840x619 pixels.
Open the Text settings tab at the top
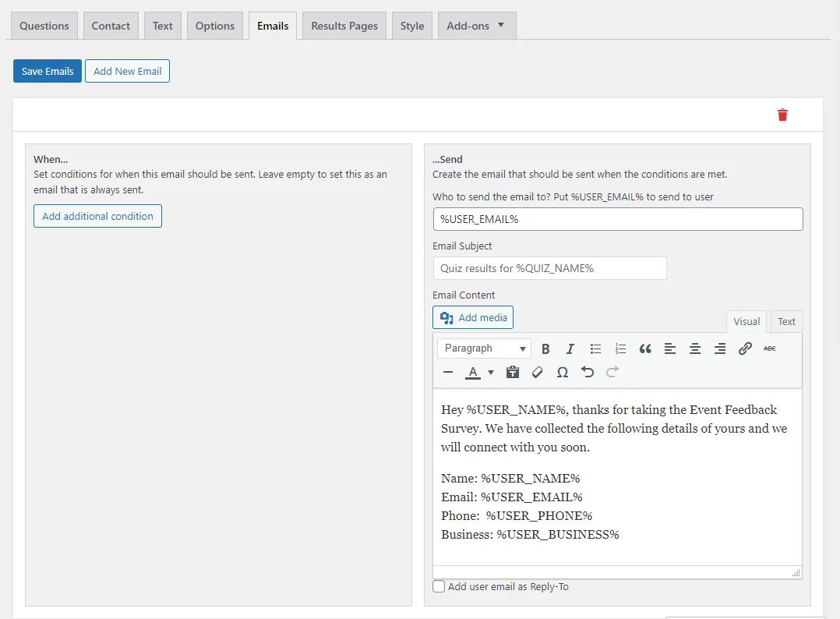click(162, 26)
